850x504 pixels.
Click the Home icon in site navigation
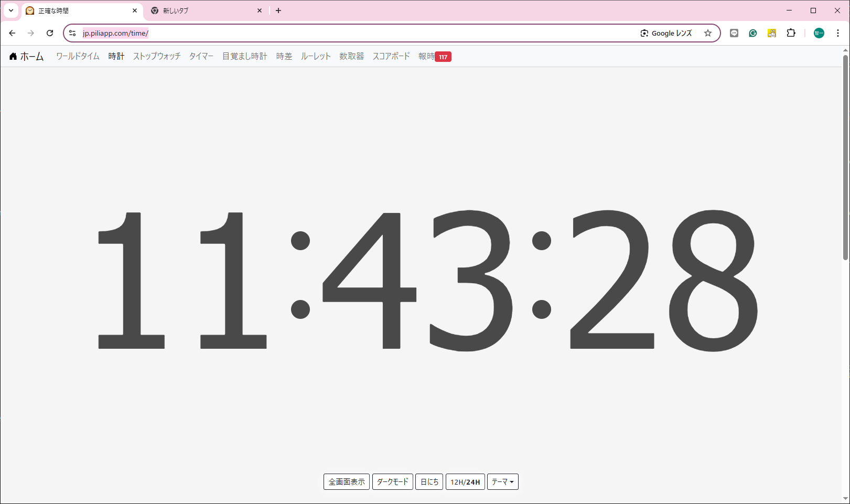coord(14,57)
